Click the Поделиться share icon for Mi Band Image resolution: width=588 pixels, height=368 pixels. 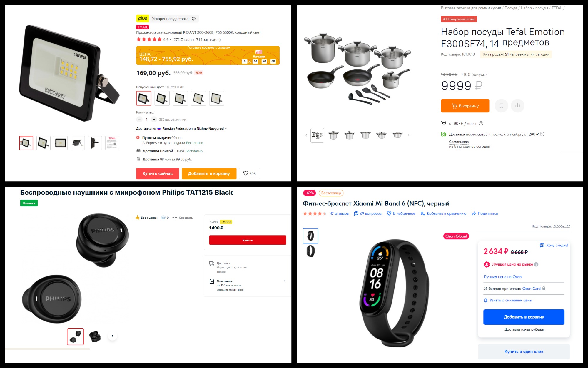tap(474, 213)
